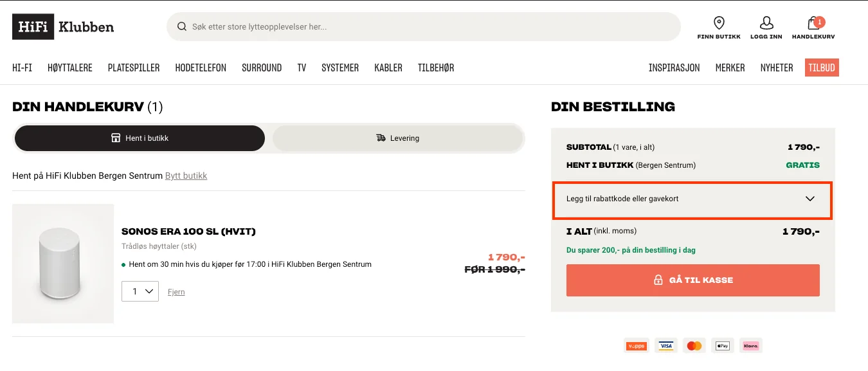Expand Legg til rabattkode eller gavekort
The width and height of the screenshot is (868, 371).
[x=692, y=199]
